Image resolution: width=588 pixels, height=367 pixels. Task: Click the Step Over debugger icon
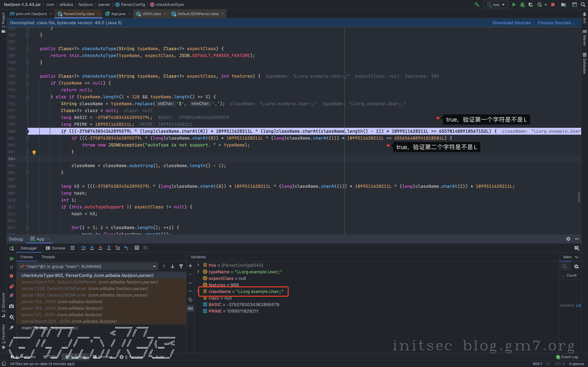point(83,248)
